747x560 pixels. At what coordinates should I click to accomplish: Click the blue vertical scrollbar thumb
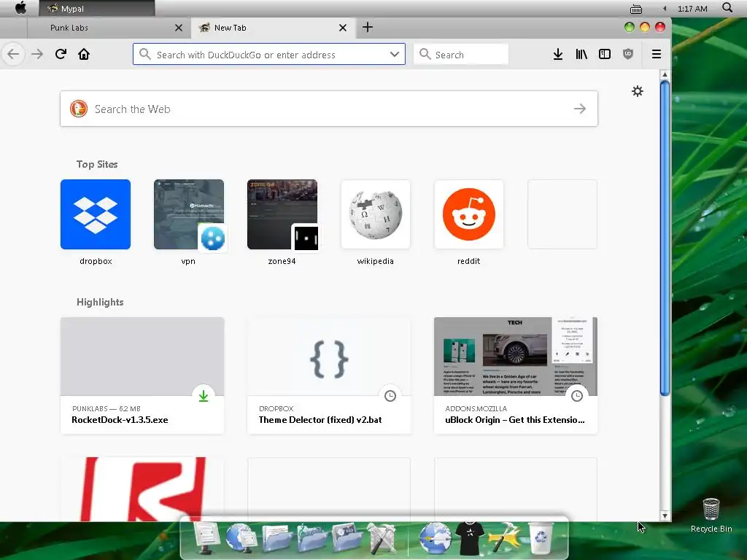tap(665, 238)
